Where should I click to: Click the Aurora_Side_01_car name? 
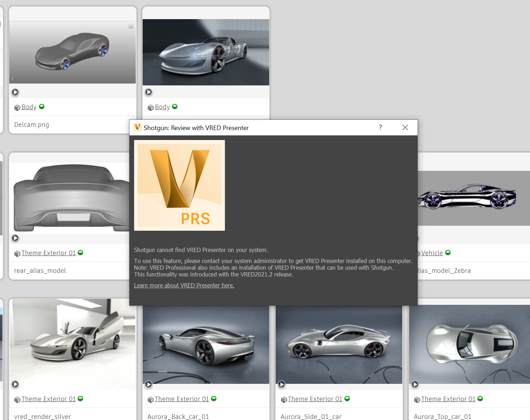pyautogui.click(x=311, y=417)
